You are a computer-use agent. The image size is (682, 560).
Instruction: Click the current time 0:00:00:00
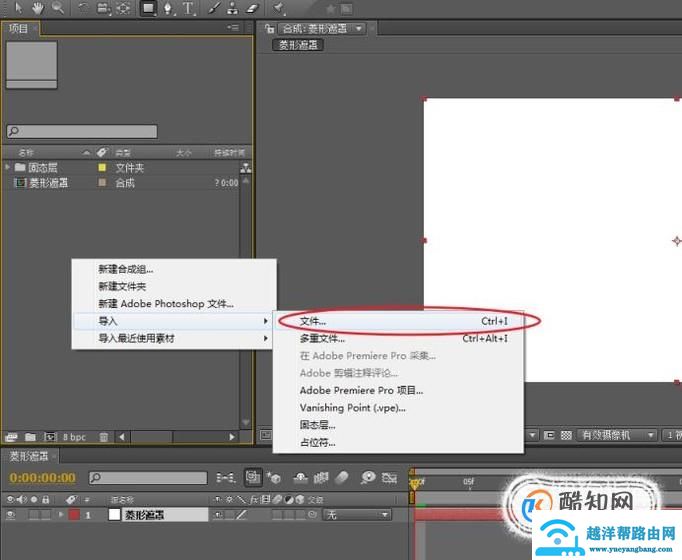pyautogui.click(x=43, y=478)
